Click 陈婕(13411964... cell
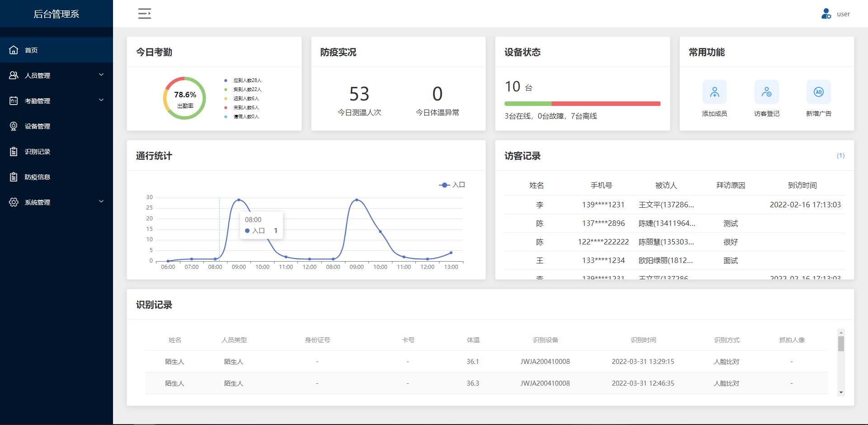 [666, 223]
